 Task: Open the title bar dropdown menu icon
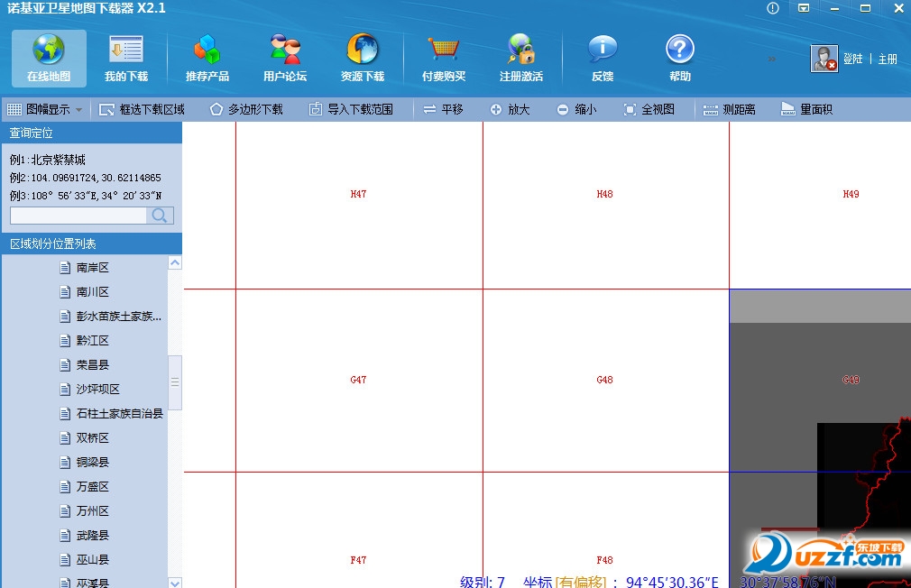804,8
